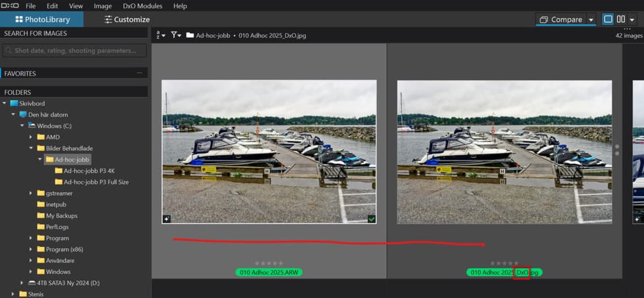Switch to single image view layout
644x298 pixels.
click(x=608, y=19)
